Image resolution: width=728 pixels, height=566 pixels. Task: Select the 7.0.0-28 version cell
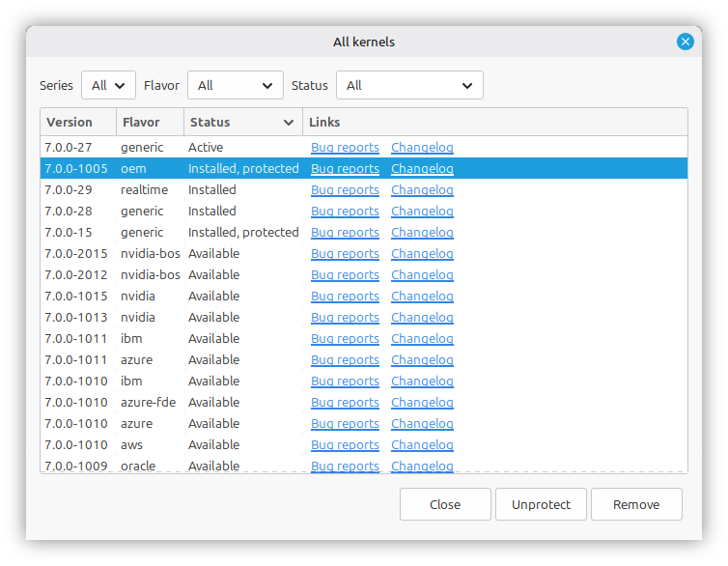(69, 212)
